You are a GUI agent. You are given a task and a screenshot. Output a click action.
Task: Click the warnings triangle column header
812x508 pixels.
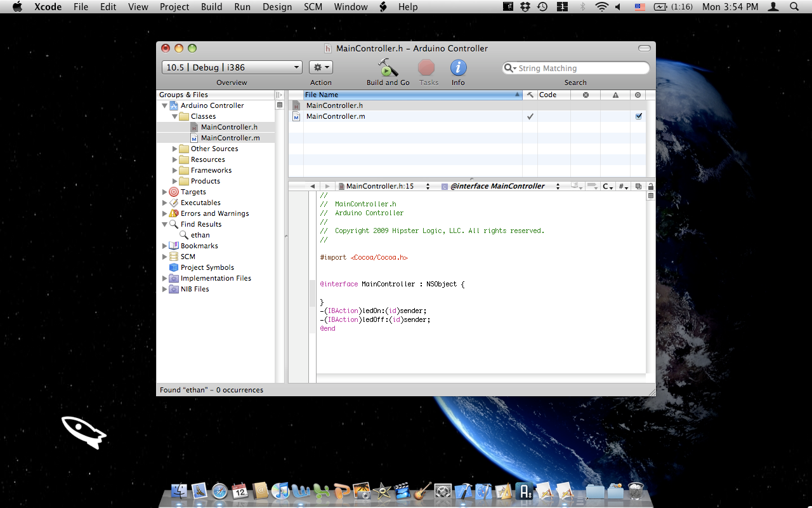coord(615,95)
